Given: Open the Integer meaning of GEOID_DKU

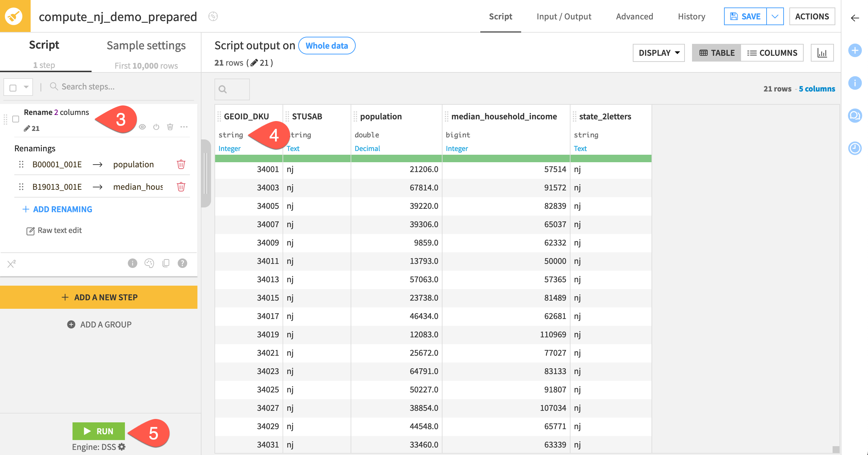Looking at the screenshot, I should point(229,149).
